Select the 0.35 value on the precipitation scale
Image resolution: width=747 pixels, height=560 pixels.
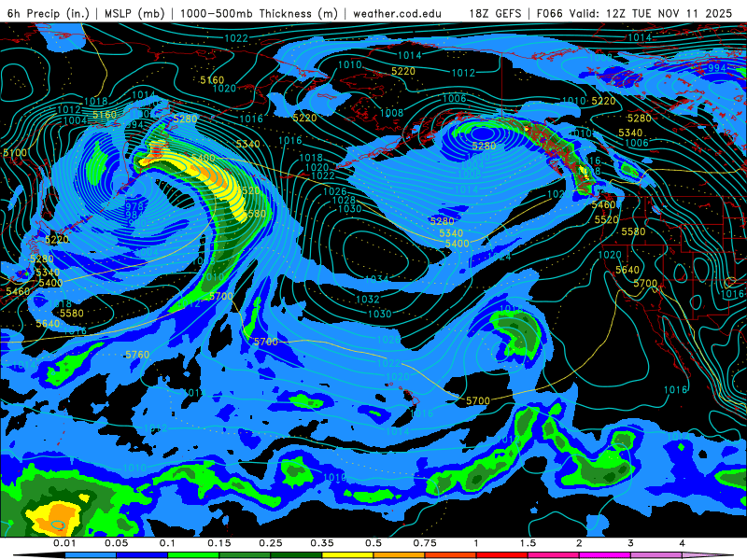click(322, 543)
